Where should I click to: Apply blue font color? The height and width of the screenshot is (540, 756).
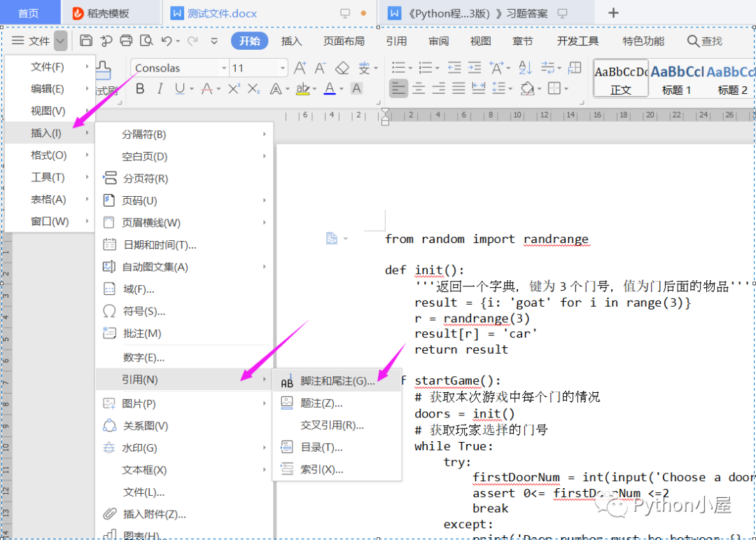click(x=330, y=89)
